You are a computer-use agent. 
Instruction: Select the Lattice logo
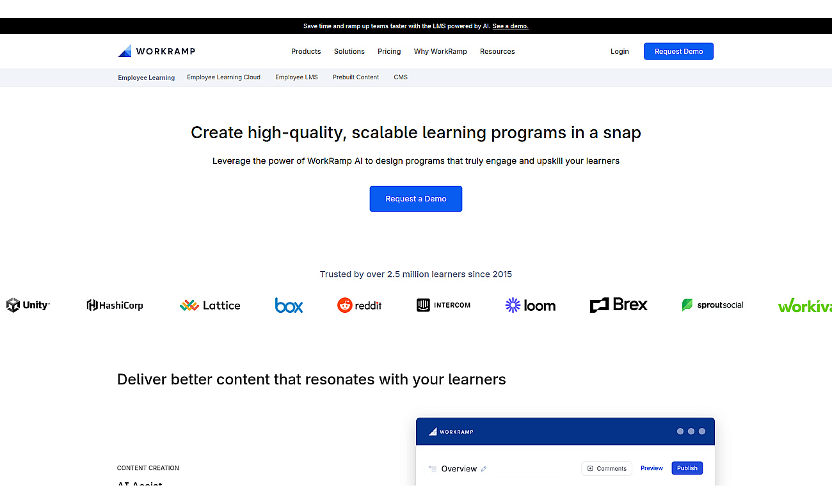pos(210,305)
